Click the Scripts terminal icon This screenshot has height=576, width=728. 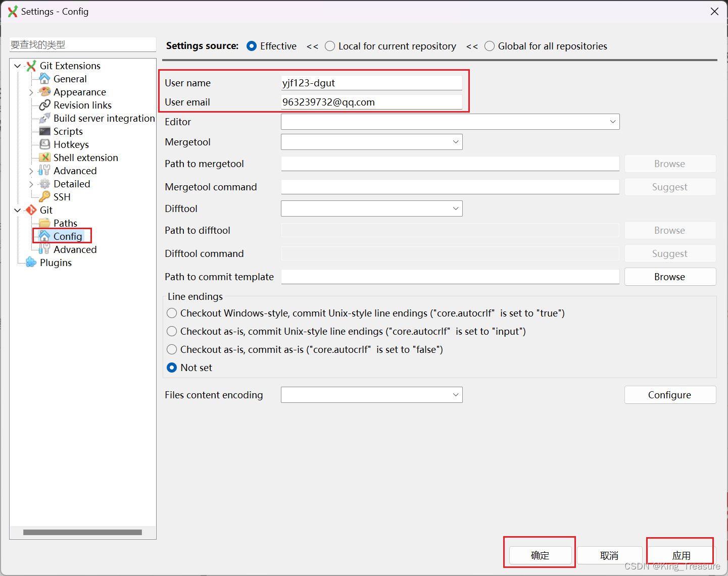[44, 131]
